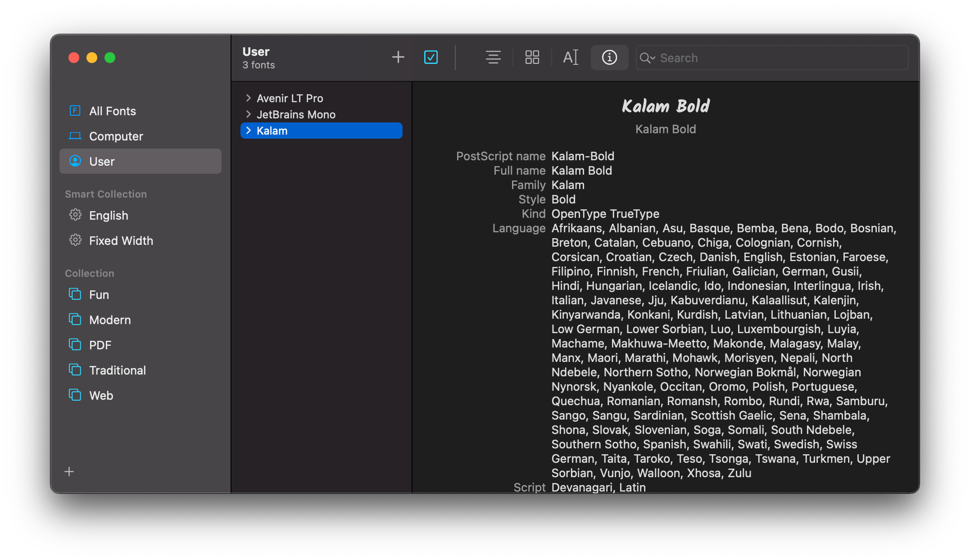
Task: Select the sample text view icon
Action: pyautogui.click(x=570, y=57)
